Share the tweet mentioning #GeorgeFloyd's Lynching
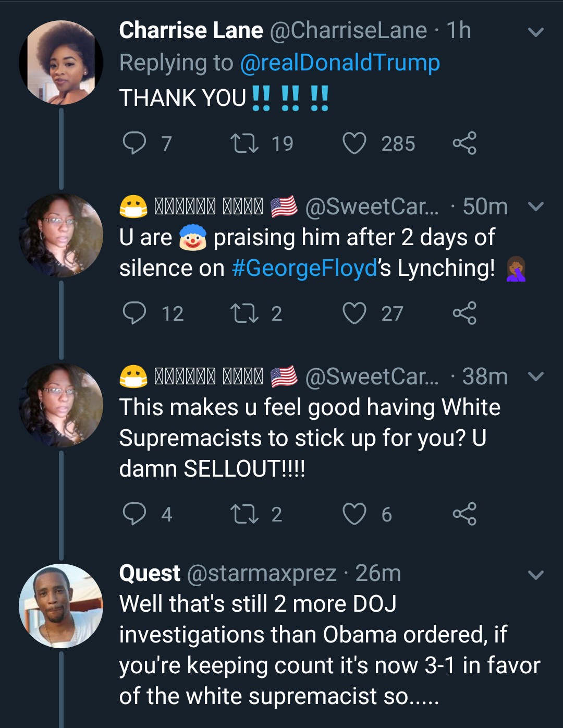563x728 pixels. click(x=464, y=313)
